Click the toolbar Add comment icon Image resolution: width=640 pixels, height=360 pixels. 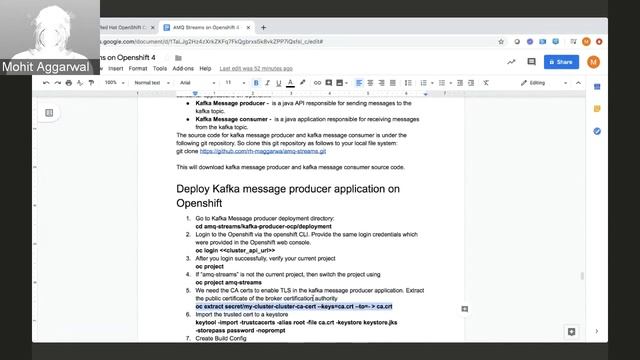[x=329, y=83]
